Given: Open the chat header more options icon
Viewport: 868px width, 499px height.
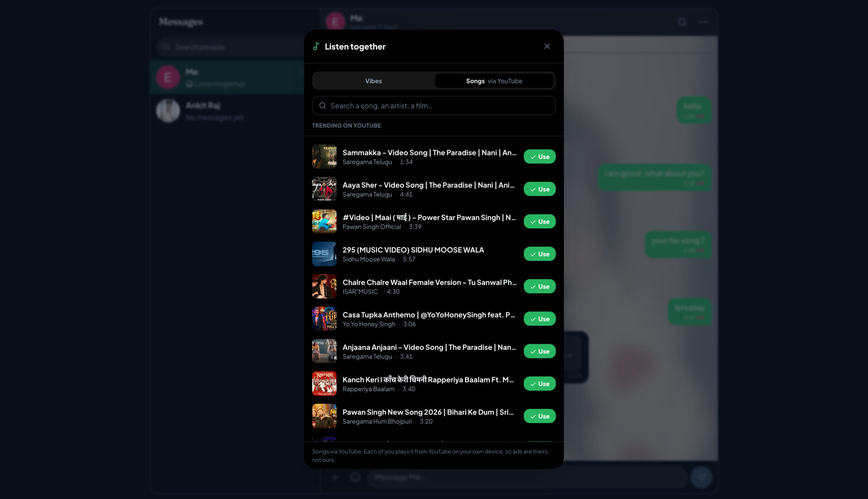Looking at the screenshot, I should 704,22.
